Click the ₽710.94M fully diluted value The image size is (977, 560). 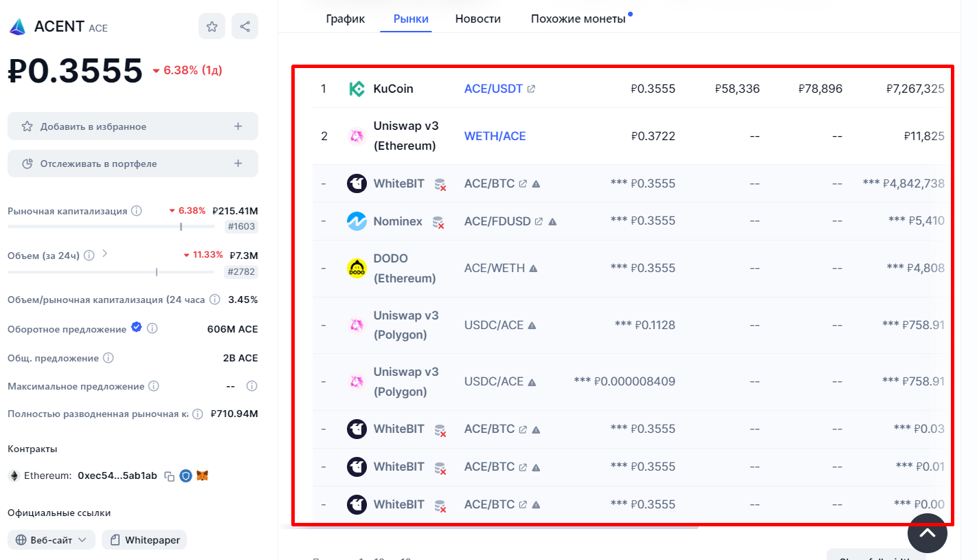click(234, 414)
